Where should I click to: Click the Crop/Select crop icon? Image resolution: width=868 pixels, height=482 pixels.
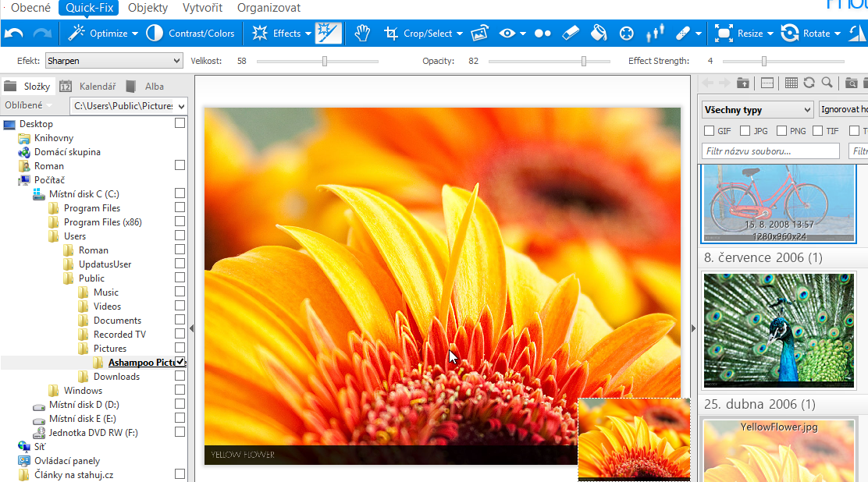[391, 34]
